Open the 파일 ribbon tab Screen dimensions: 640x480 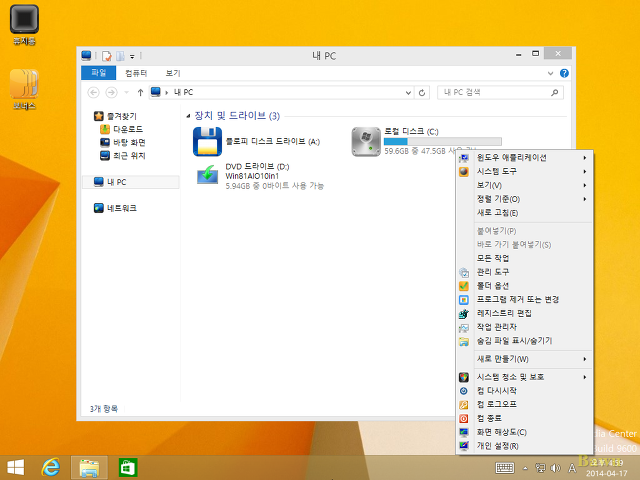(98, 73)
